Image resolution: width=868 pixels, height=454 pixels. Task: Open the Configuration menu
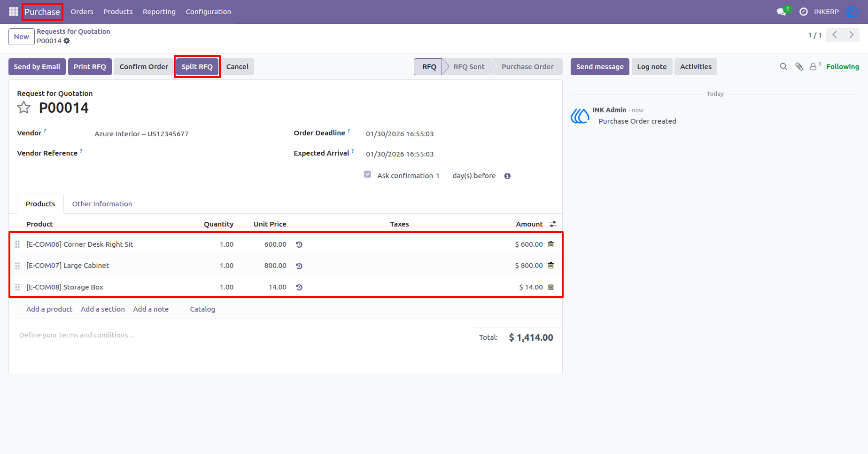pyautogui.click(x=209, y=12)
